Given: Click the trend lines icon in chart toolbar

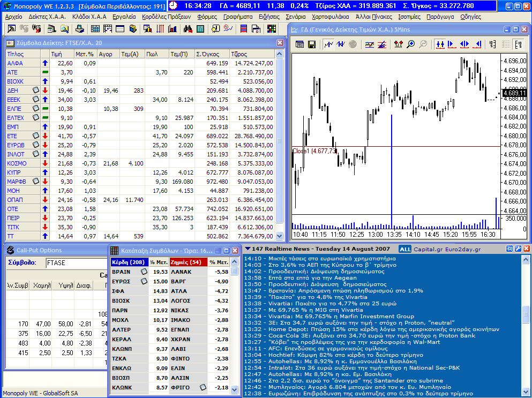Looking at the screenshot, I should (x=382, y=44).
